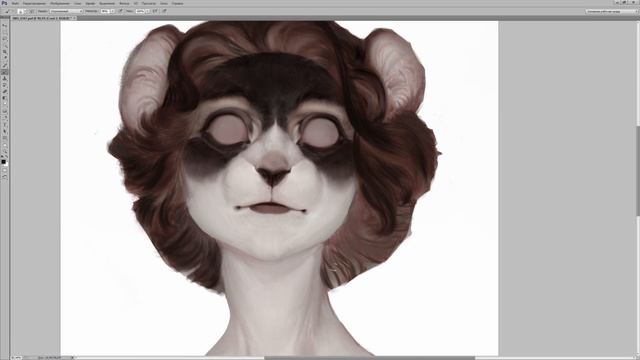Select the History Brush tool
Screen dimensions: 640x360
pos(5,85)
